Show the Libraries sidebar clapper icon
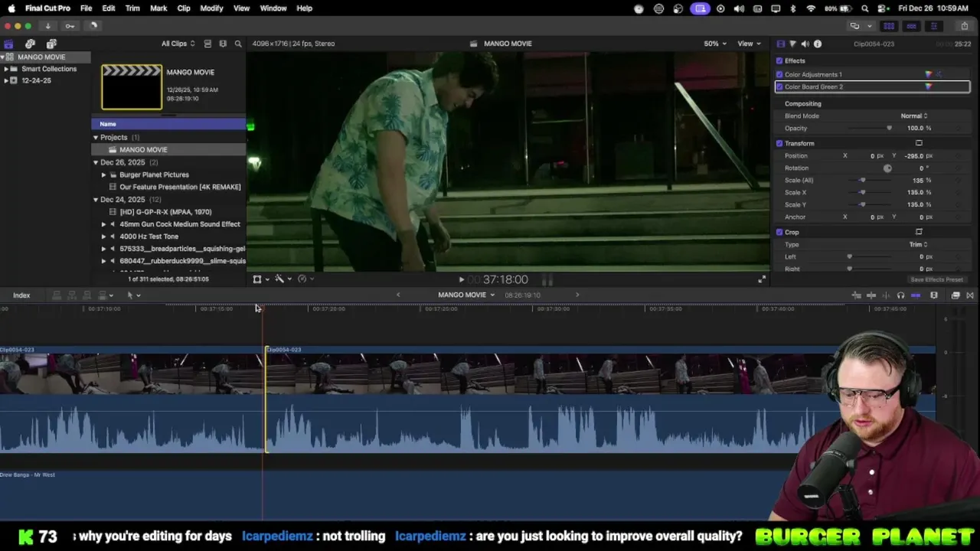This screenshot has height=551, width=980. 8,44
